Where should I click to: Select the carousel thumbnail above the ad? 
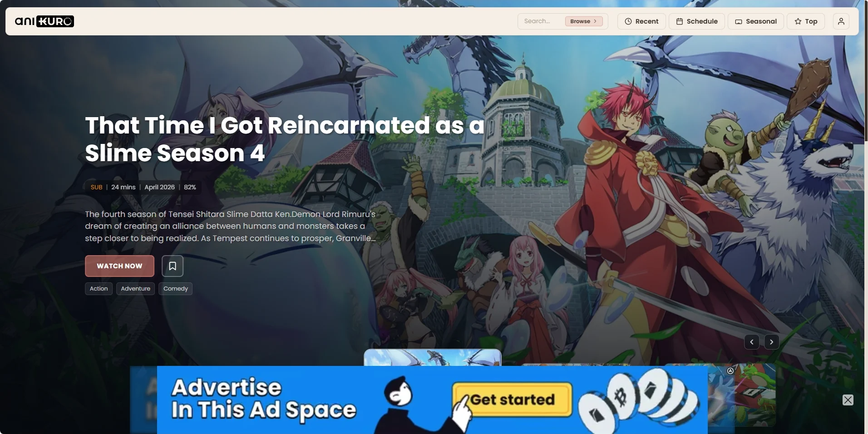[x=433, y=357]
